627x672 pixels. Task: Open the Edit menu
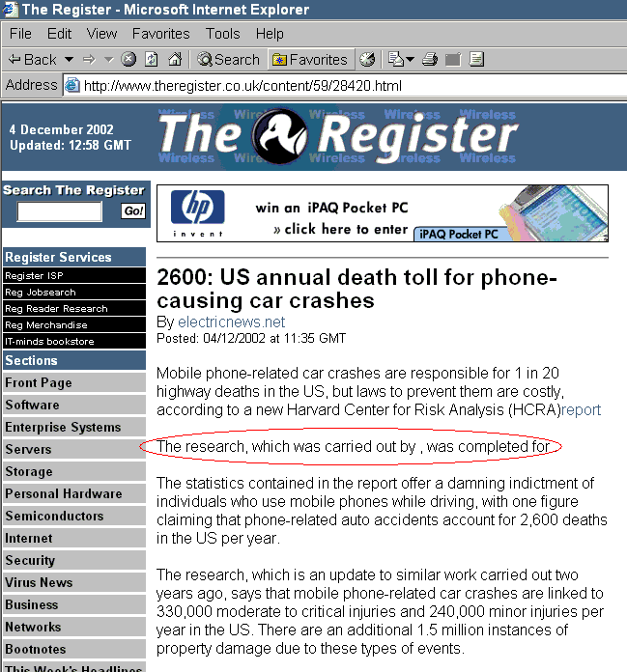point(59,34)
